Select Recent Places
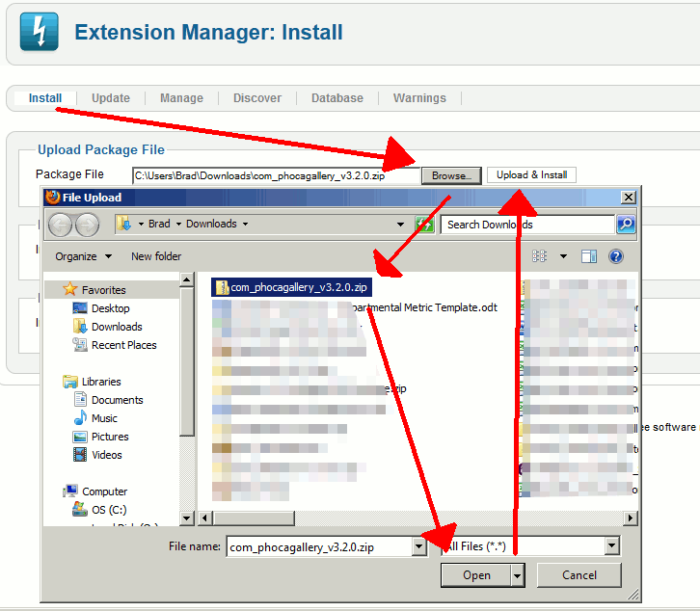Screen dimensions: 700x611 pos(124,345)
